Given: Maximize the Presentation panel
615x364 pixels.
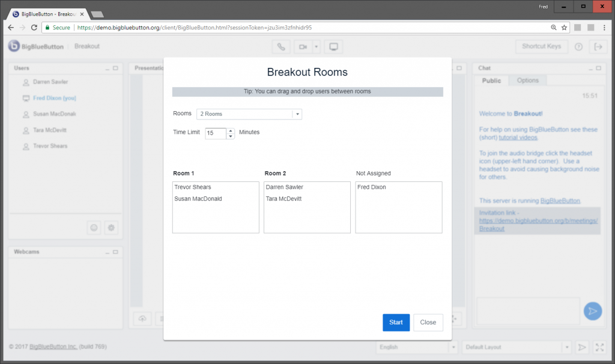Looking at the screenshot, I should [x=459, y=68].
